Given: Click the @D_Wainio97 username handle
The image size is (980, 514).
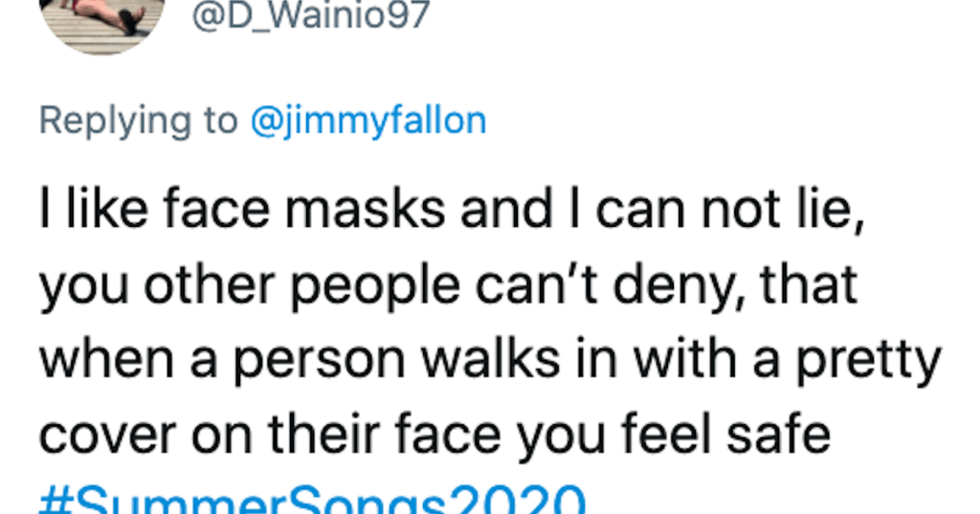Looking at the screenshot, I should click(311, 16).
